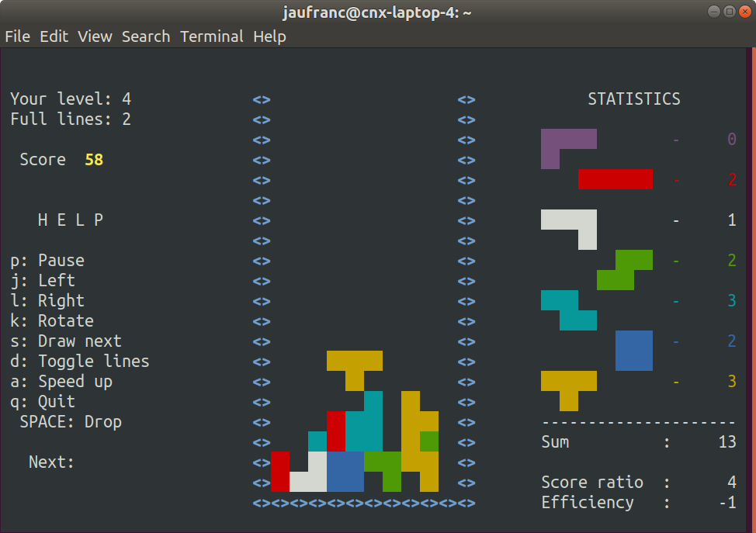
Task: Open the Search menu
Action: tap(146, 36)
